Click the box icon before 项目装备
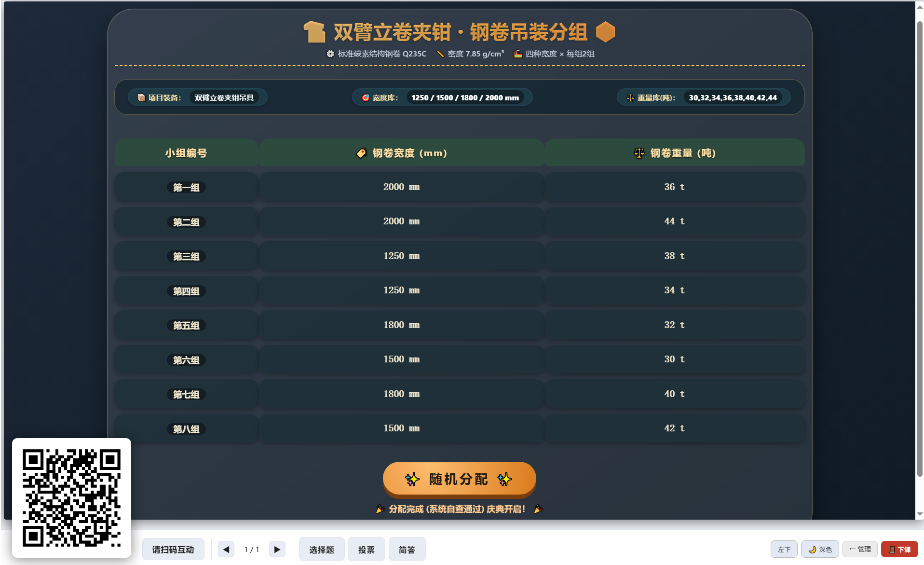 click(141, 97)
